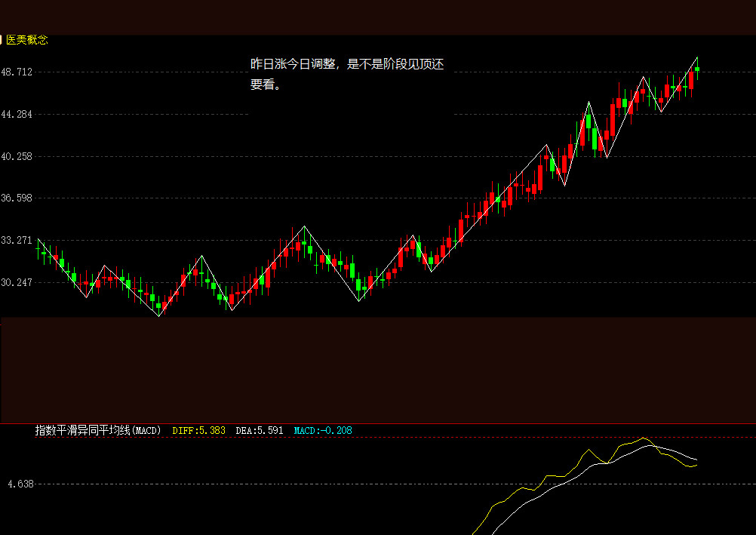
Task: Select the 40.258 price level label
Action: pyautogui.click(x=17, y=156)
